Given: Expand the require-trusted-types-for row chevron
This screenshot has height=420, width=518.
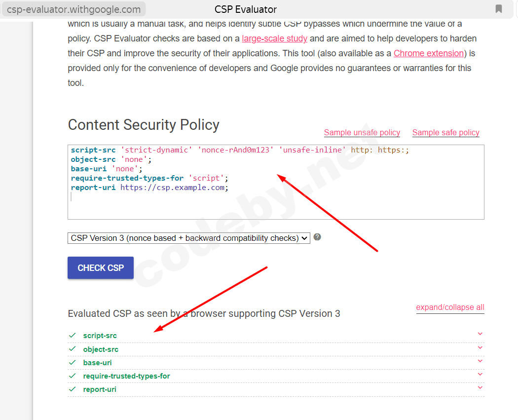Looking at the screenshot, I should click(480, 374).
